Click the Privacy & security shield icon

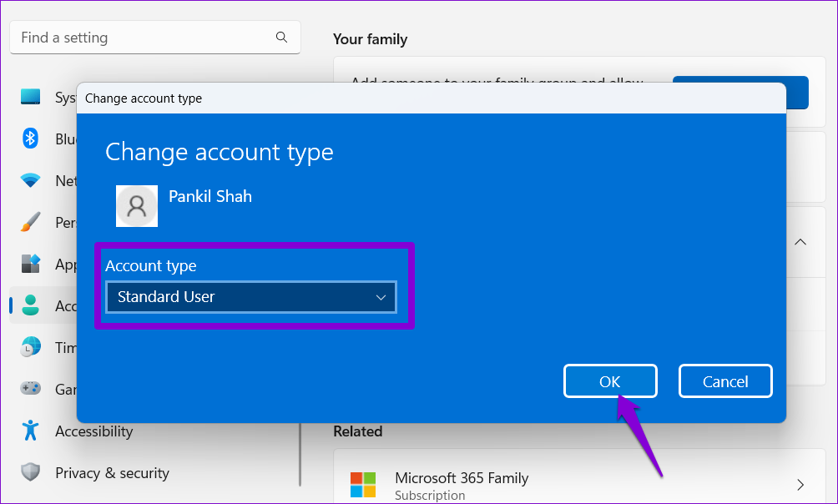click(31, 473)
